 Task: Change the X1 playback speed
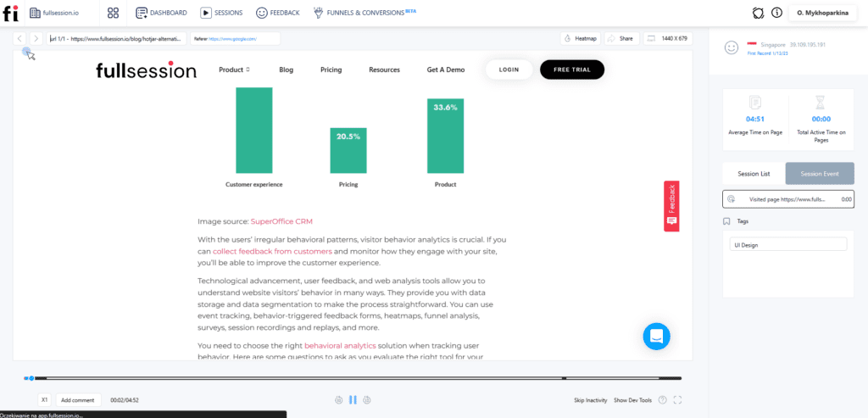pos(45,399)
